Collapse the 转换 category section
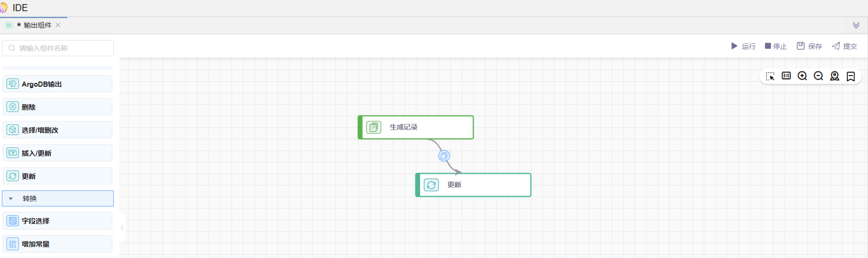The height and width of the screenshot is (258, 868). [11, 198]
